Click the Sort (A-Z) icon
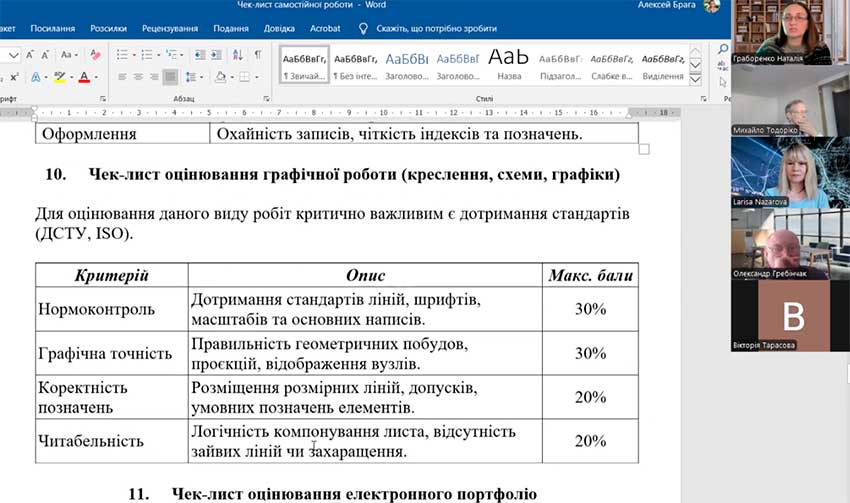850x503 pixels. coord(236,55)
